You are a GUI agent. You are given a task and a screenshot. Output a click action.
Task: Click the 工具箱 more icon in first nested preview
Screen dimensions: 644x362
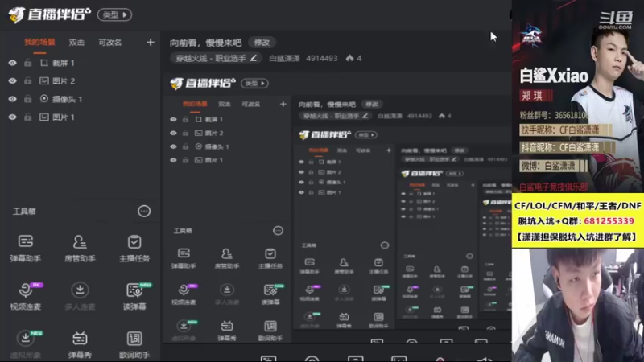tap(278, 231)
